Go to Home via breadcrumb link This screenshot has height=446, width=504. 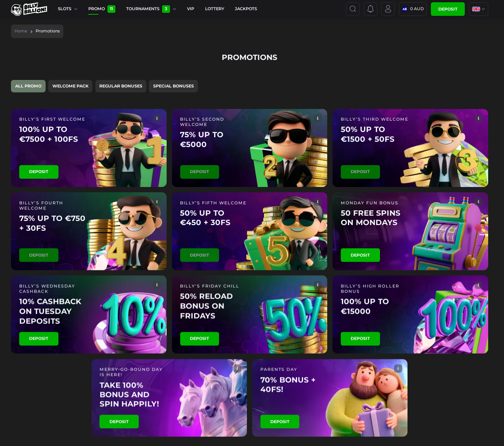click(21, 31)
